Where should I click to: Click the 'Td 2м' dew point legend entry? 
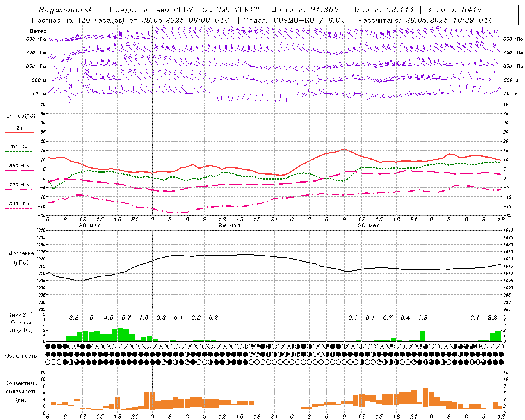coord(19,147)
